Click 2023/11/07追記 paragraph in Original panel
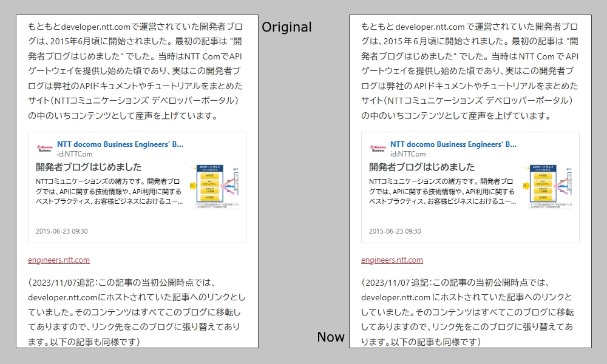 [x=137, y=312]
